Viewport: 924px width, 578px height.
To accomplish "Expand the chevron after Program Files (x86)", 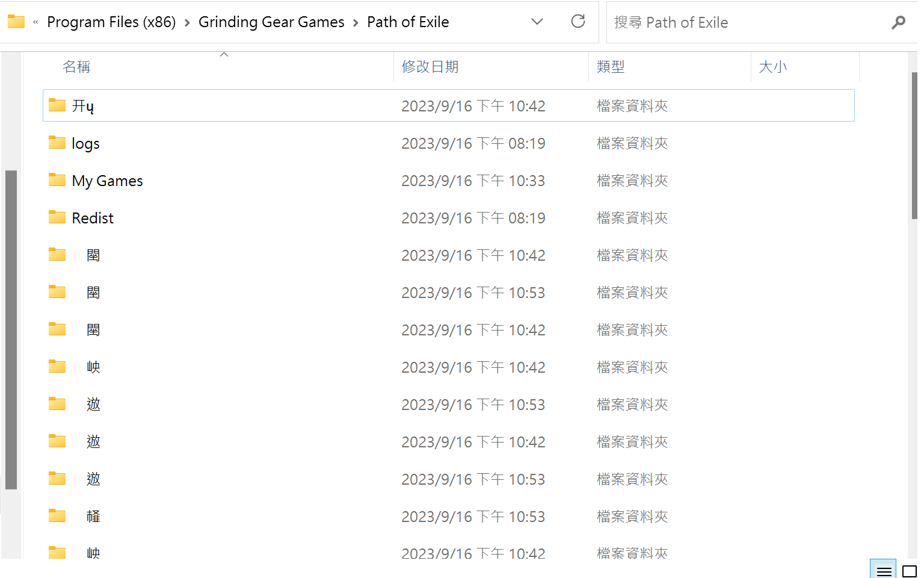I will [187, 22].
